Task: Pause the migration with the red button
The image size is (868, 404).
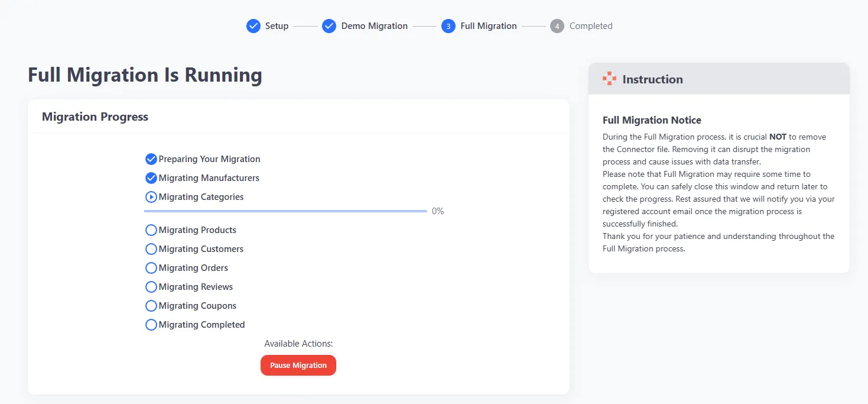Action: click(x=298, y=365)
